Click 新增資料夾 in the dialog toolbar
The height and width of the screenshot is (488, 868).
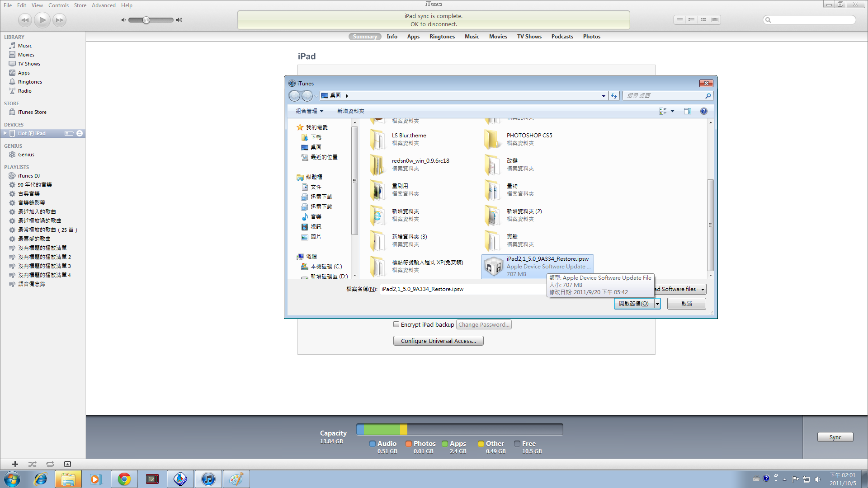pyautogui.click(x=351, y=111)
